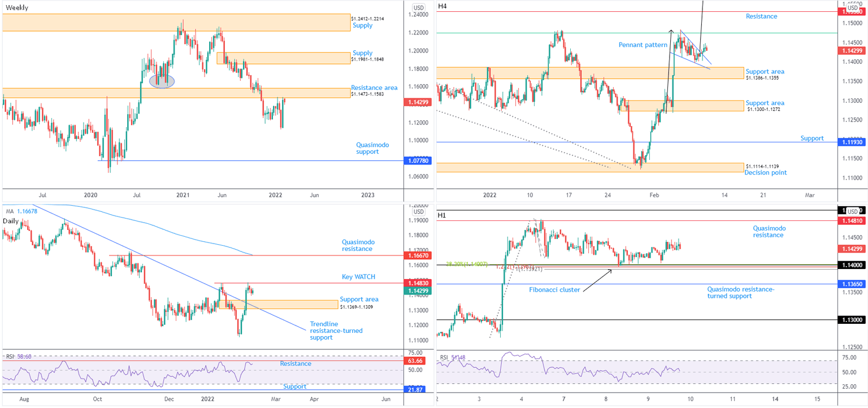
Task: Click the USD badge on the H4 chart
Action: pos(853,7)
